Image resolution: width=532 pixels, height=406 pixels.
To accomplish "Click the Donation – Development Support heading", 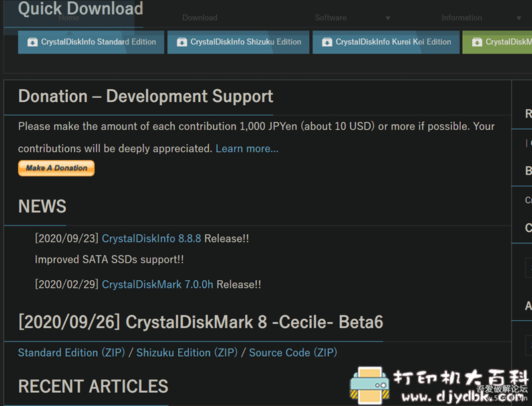I will point(146,96).
